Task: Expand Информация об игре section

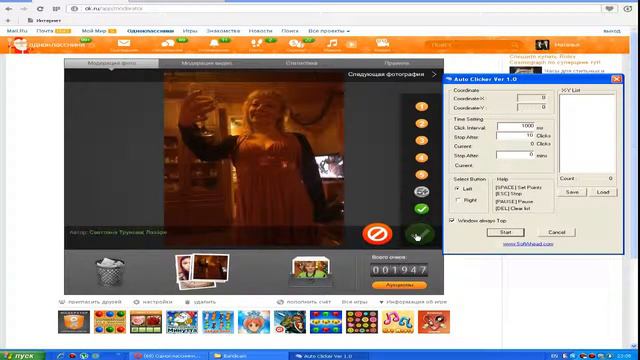Action: point(413,302)
